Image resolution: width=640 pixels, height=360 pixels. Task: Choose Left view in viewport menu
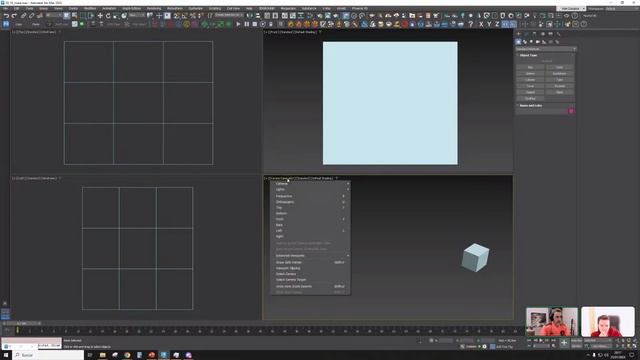[x=310, y=231]
